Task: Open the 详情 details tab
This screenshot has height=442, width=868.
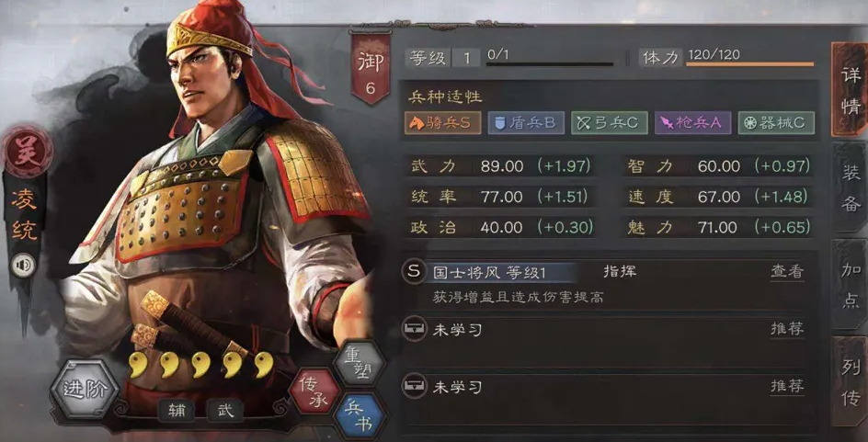Action: pos(850,90)
